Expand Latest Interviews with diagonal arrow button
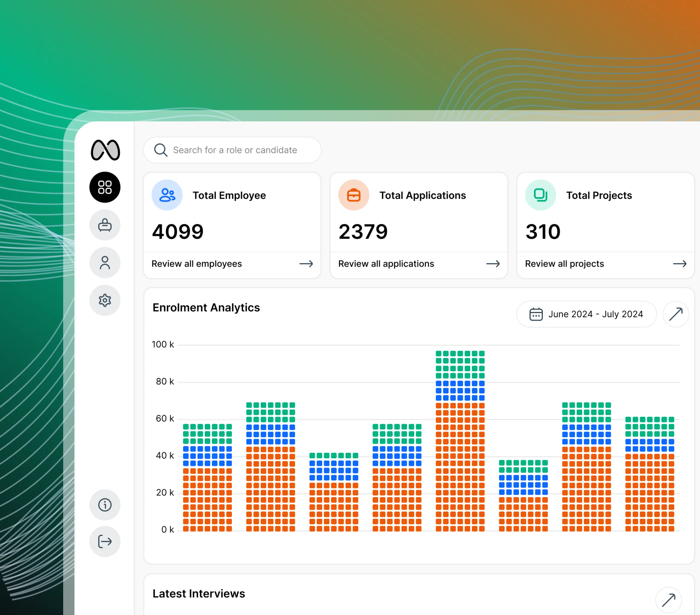Image resolution: width=700 pixels, height=615 pixels. point(669,600)
